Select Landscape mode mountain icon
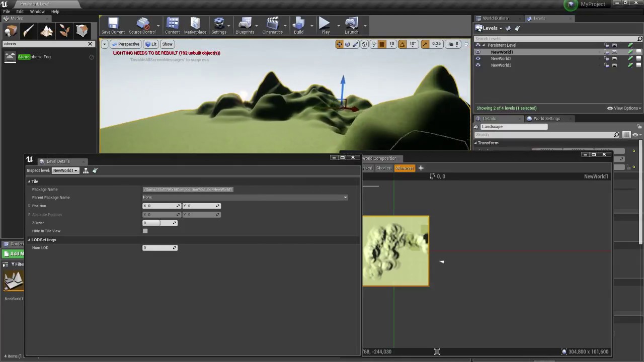Screen dimensions: 644x362 click(x=46, y=32)
